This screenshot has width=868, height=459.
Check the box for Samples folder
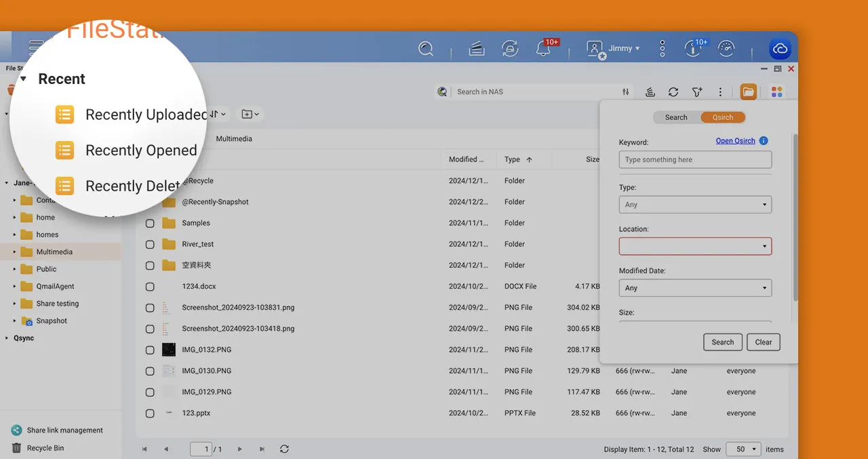tap(150, 223)
